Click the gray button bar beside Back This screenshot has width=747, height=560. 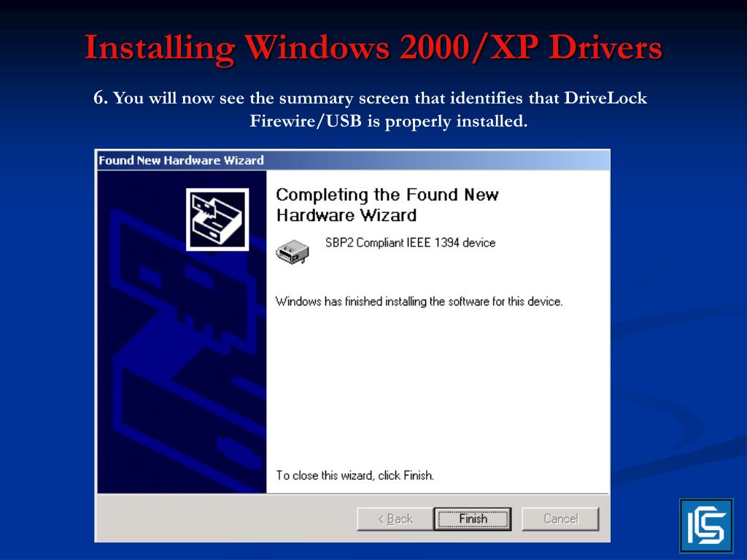[226, 518]
